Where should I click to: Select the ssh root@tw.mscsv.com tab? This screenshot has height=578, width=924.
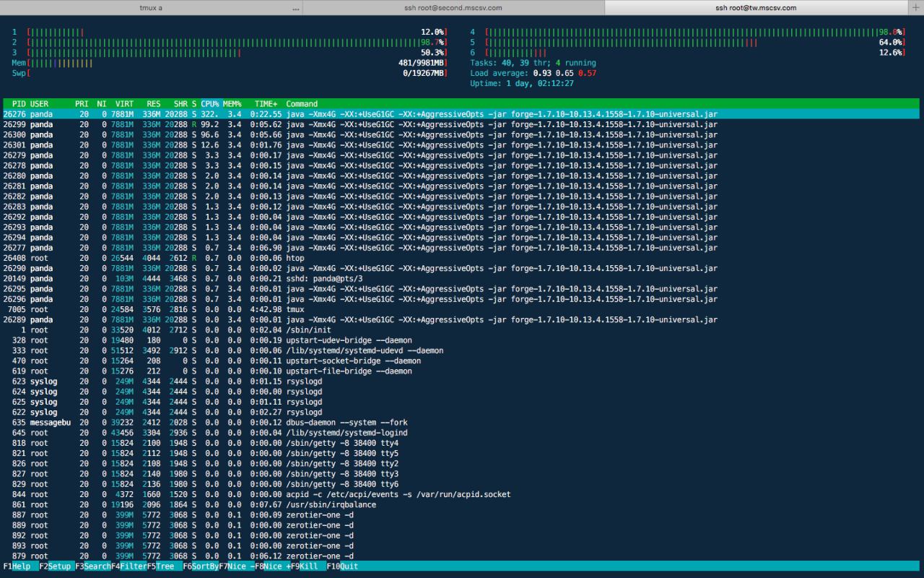click(756, 7)
